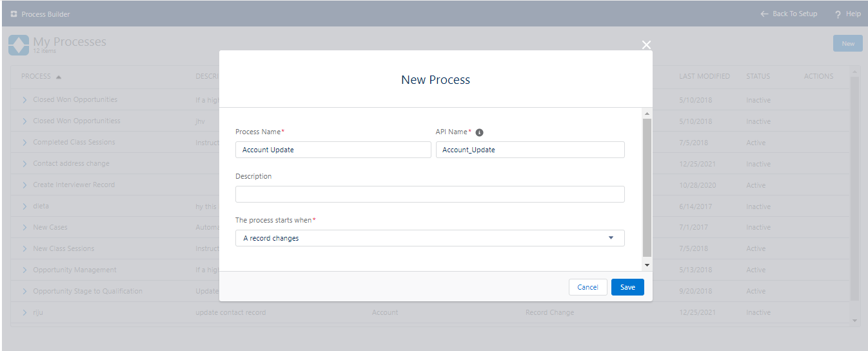The image size is (868, 351).
Task: Click the 6/14/2017 last modified date
Action: pyautogui.click(x=695, y=206)
